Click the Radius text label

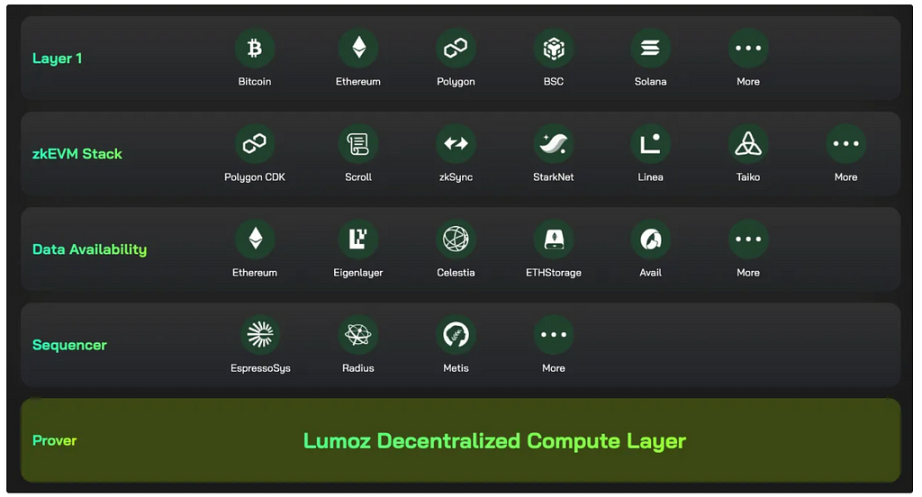pyautogui.click(x=358, y=368)
